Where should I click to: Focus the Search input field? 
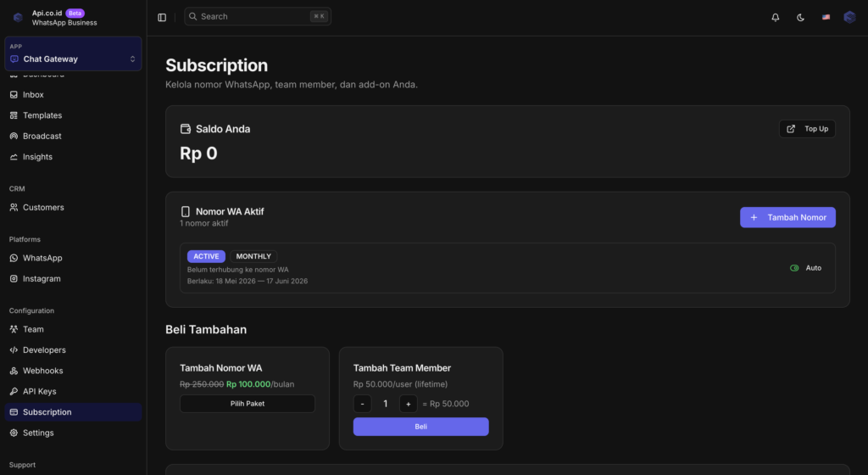pyautogui.click(x=258, y=17)
